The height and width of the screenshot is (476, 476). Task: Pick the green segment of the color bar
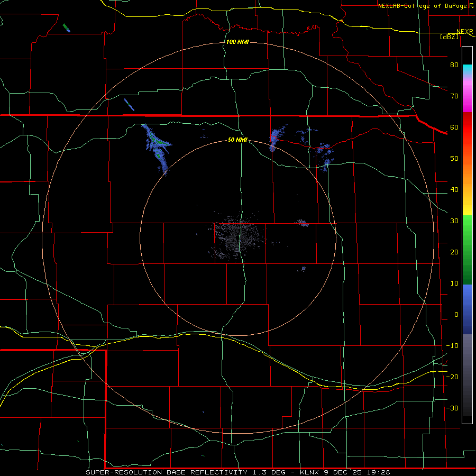point(467,250)
